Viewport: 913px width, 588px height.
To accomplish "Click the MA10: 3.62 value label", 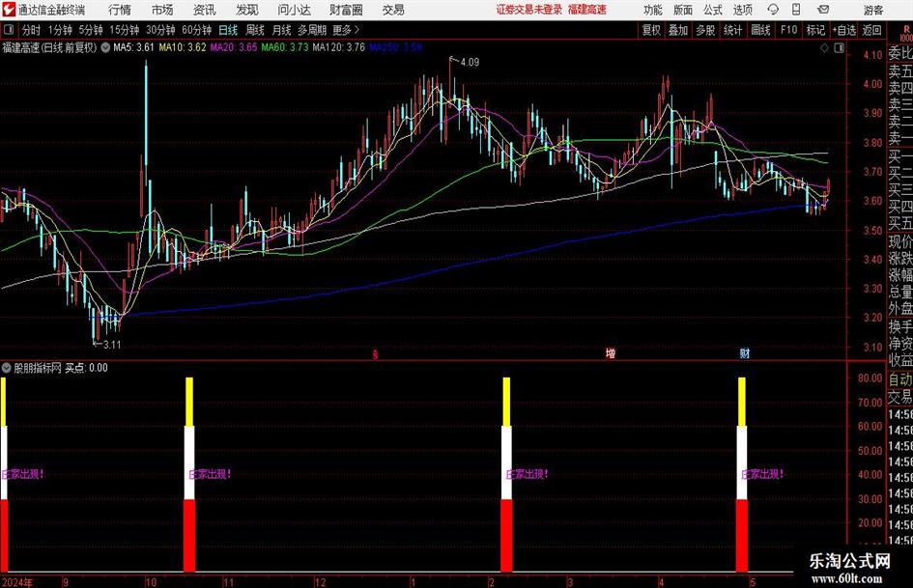I will 183,47.
